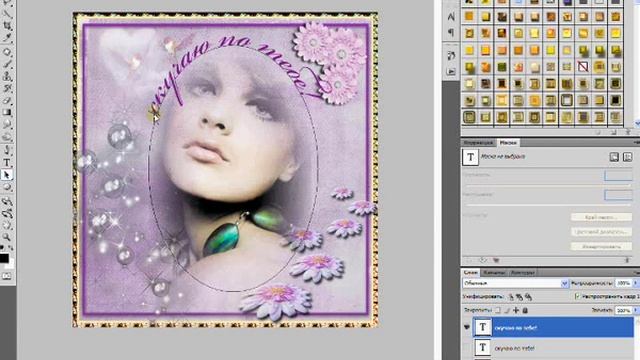
Task: Switch to the Каналы tab
Action: click(x=494, y=272)
